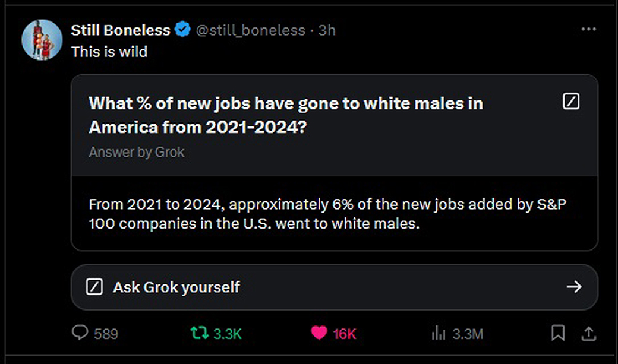Click the blue verified badge
This screenshot has height=364, width=618.
tap(183, 30)
